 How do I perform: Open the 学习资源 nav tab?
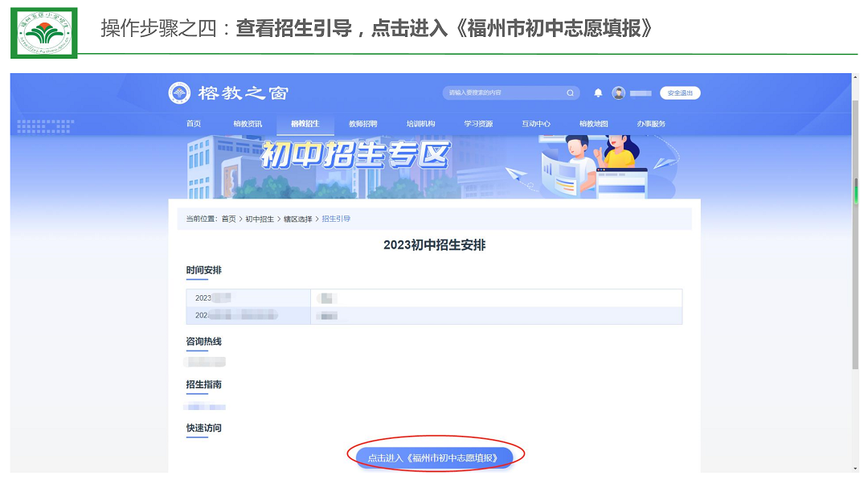478,124
